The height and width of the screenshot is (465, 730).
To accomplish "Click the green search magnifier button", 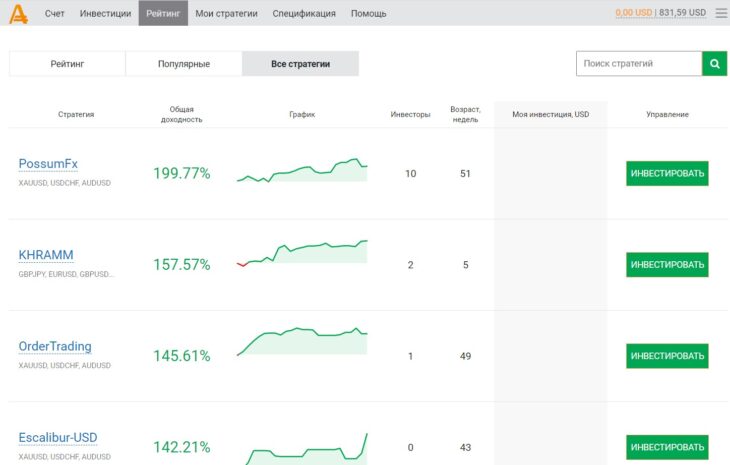I will click(x=715, y=63).
